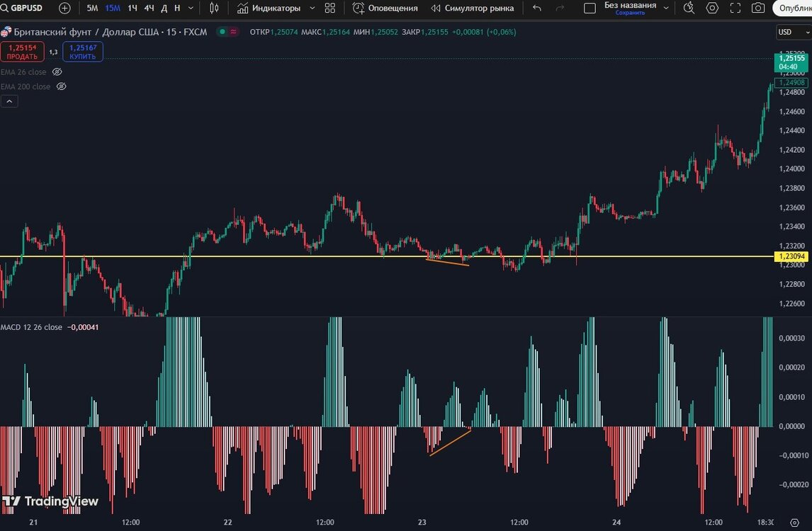Take chart snapshot camera icon
812x531 pixels.
(x=758, y=8)
